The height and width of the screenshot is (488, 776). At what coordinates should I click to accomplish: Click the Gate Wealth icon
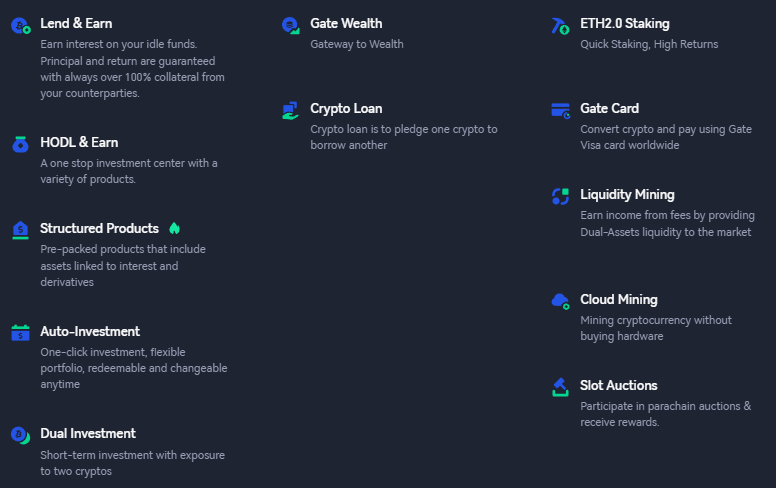(x=291, y=25)
